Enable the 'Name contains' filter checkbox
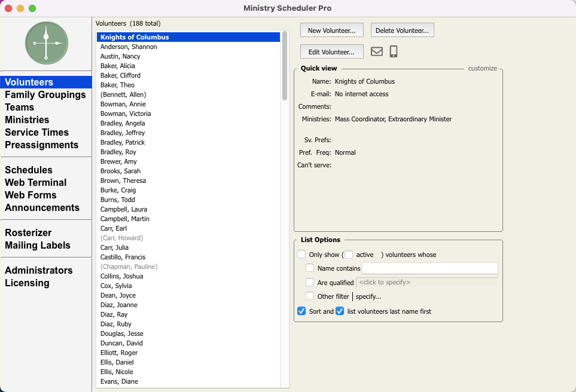This screenshot has height=392, width=576. [x=310, y=268]
